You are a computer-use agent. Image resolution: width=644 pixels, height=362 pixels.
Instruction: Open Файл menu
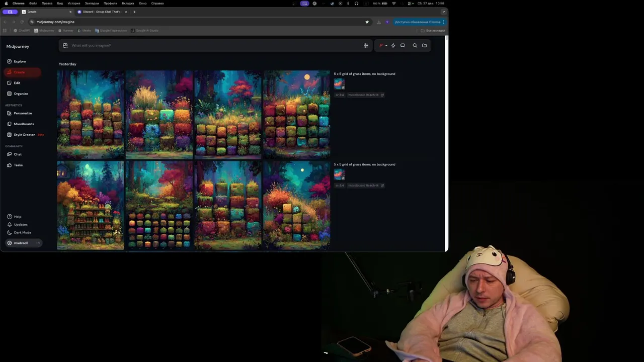point(33,4)
